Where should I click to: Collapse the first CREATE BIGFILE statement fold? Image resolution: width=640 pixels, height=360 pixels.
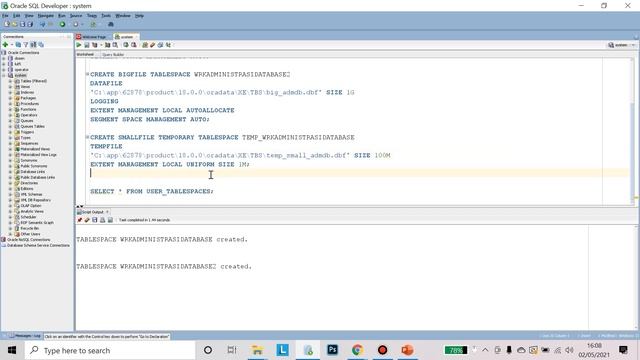87,74
